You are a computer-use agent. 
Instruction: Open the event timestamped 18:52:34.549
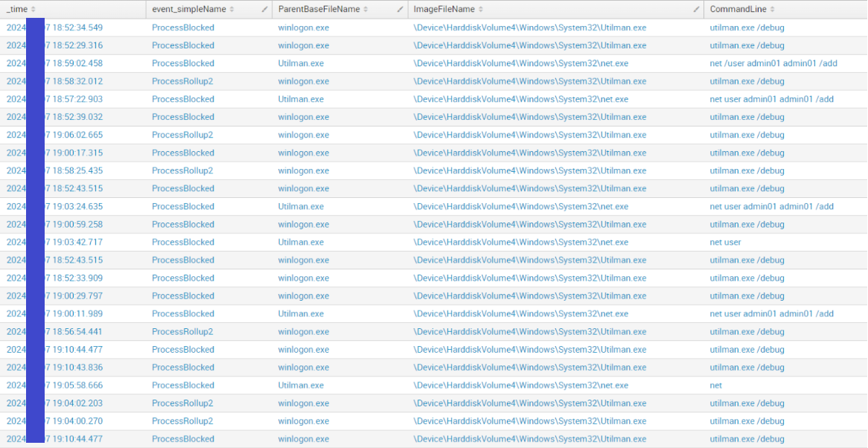(x=74, y=28)
